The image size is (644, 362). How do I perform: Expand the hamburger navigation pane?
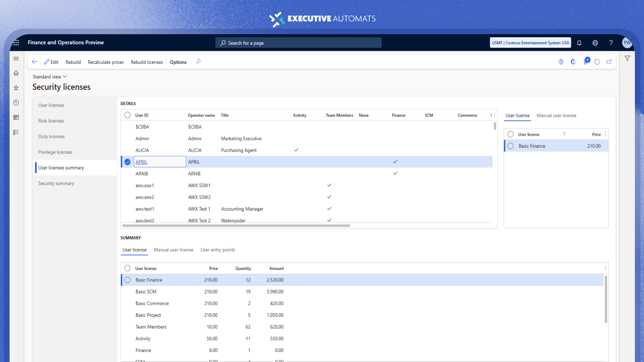click(16, 58)
